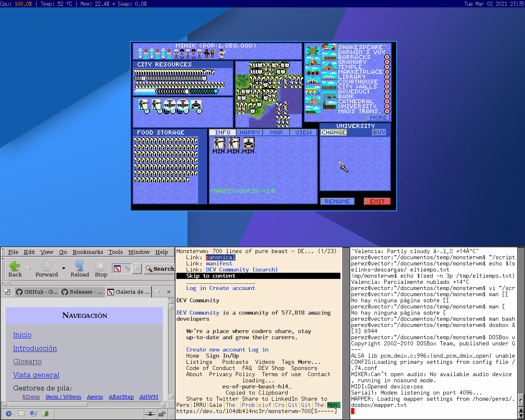Click the security padlock icon in status bar
This screenshot has width=525, height=420.
click(x=162, y=414)
